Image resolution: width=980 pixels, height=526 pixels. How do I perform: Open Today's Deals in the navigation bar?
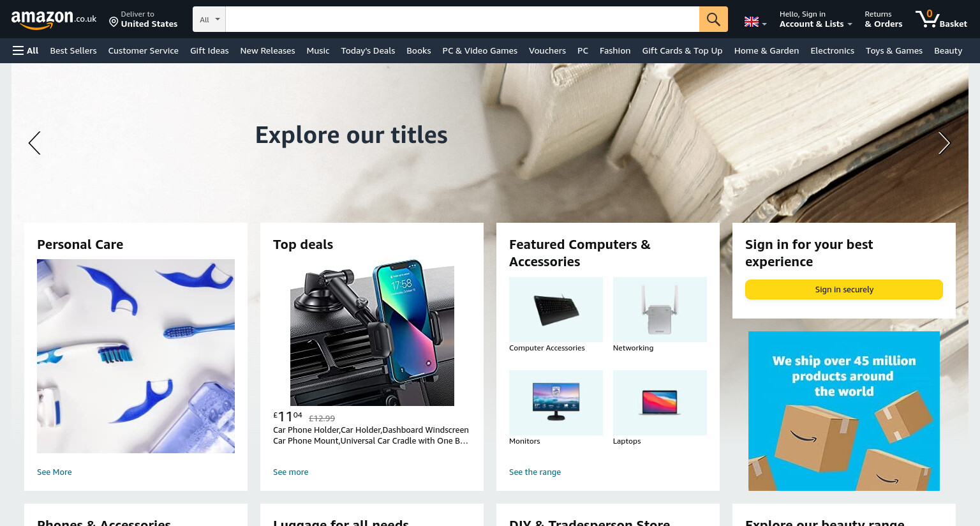(x=368, y=50)
